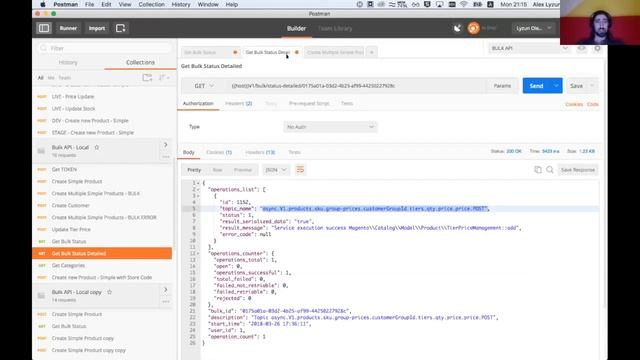This screenshot has height=360, width=640.
Task: Open the JSON format dropdown
Action: click(276, 170)
